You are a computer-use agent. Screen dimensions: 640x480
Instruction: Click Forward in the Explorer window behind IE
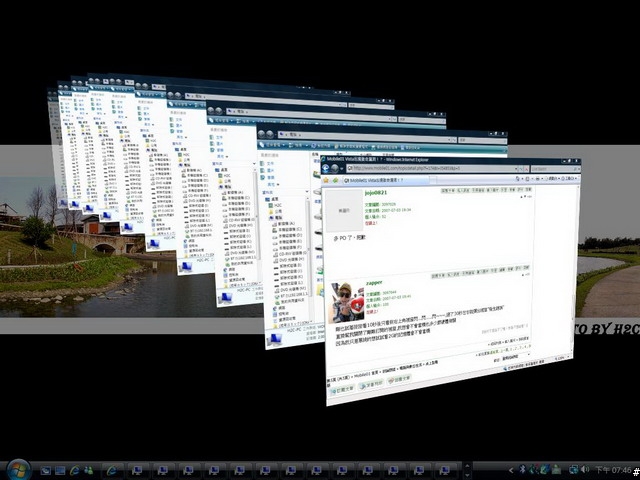tap(270, 134)
